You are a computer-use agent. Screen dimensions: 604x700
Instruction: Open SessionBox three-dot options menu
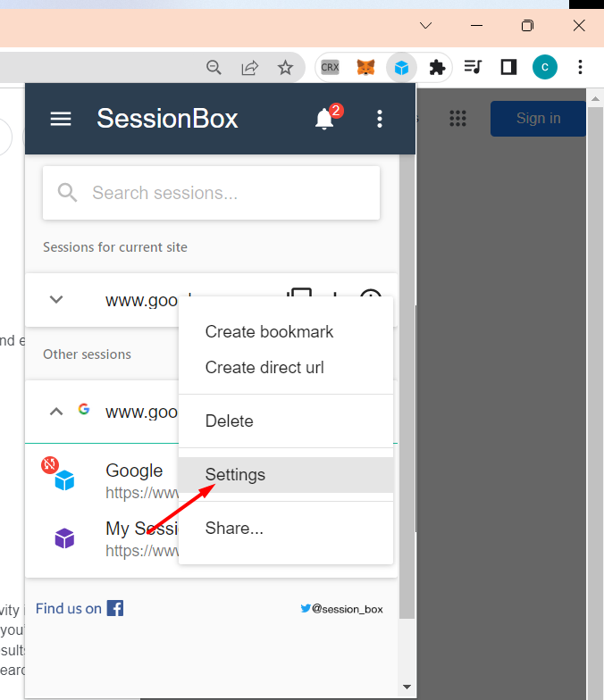pyautogui.click(x=379, y=119)
